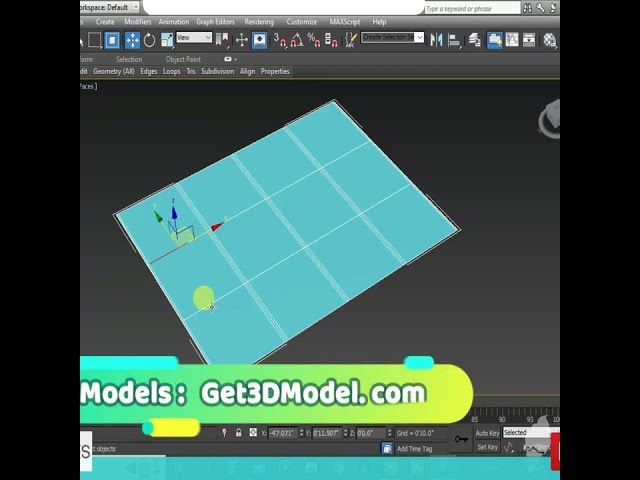Open the Rendering menu

coord(259,22)
